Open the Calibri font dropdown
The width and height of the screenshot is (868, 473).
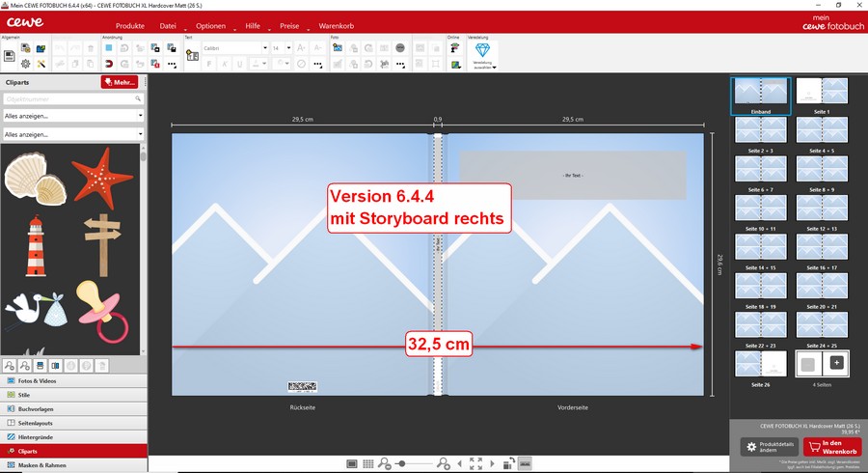[235, 47]
